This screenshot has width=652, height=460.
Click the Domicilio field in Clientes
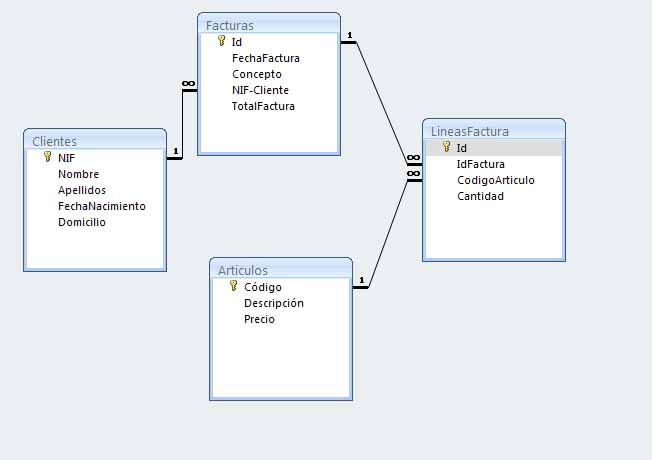(x=81, y=222)
